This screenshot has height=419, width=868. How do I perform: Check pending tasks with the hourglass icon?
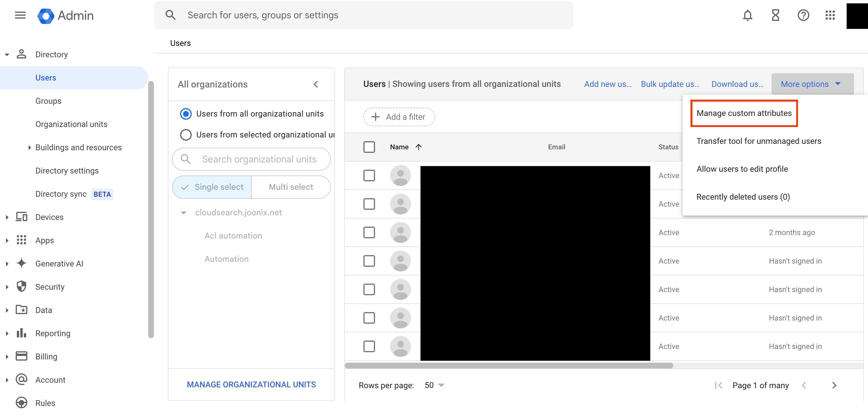click(x=775, y=15)
